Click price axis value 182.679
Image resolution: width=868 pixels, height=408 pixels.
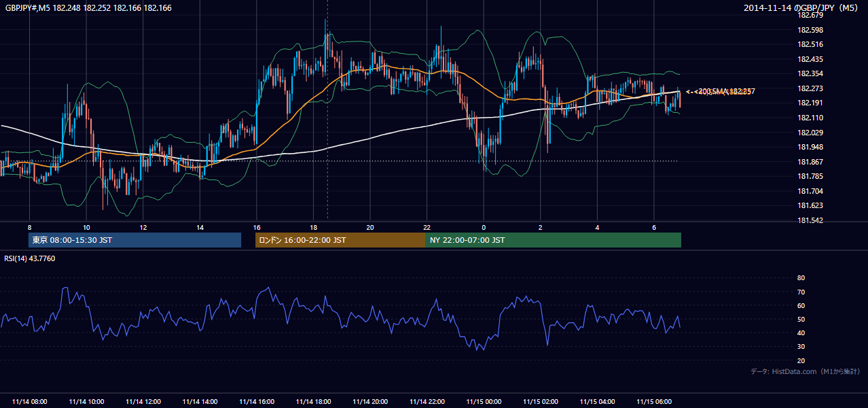coord(810,15)
